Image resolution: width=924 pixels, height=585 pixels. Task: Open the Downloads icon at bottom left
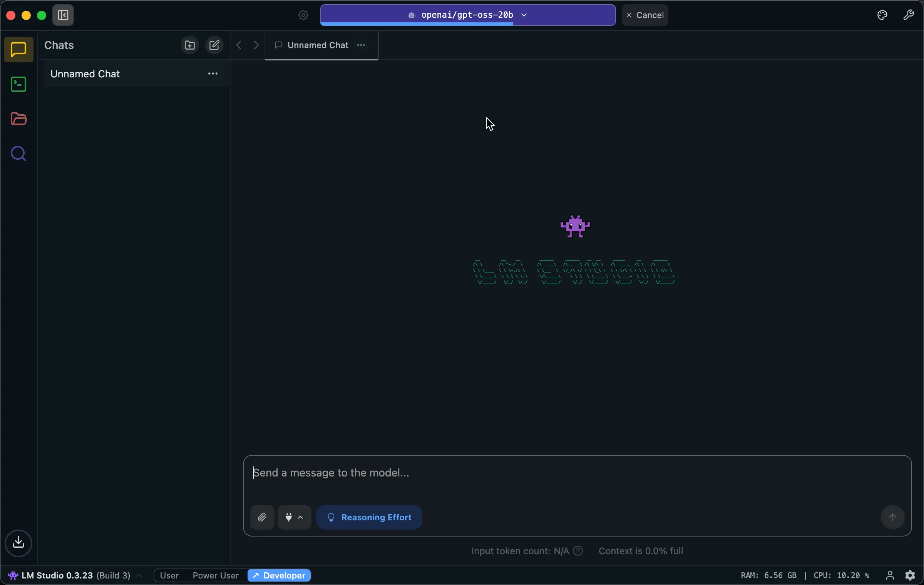pyautogui.click(x=18, y=543)
